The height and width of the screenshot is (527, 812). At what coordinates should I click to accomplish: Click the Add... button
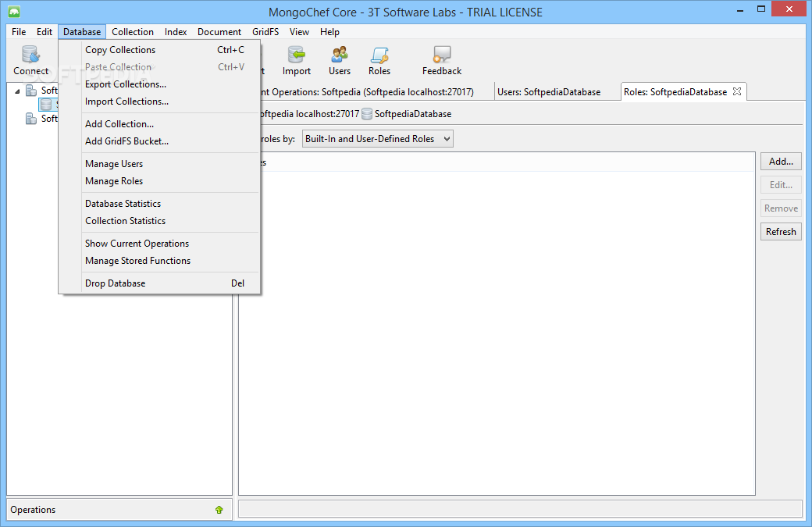coord(781,162)
